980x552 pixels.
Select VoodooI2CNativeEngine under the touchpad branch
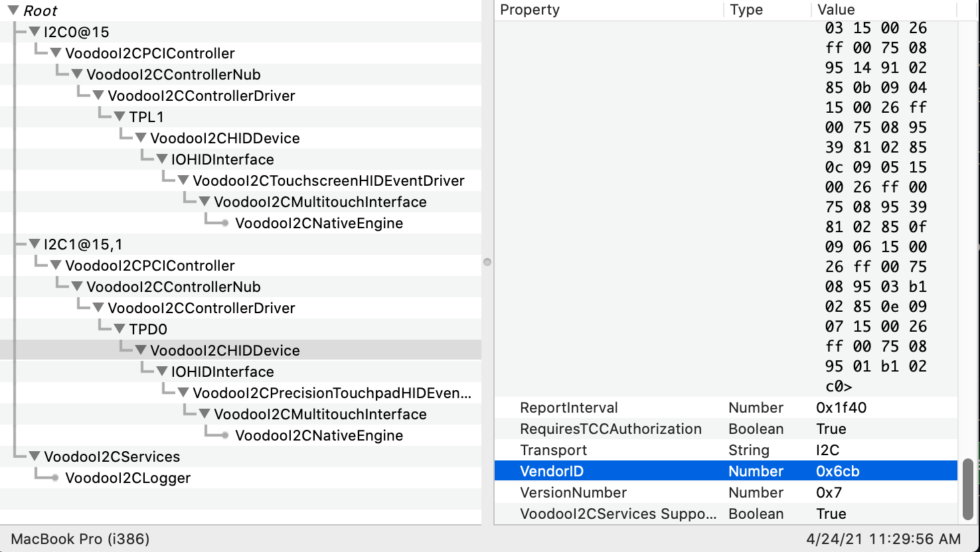pyautogui.click(x=319, y=435)
